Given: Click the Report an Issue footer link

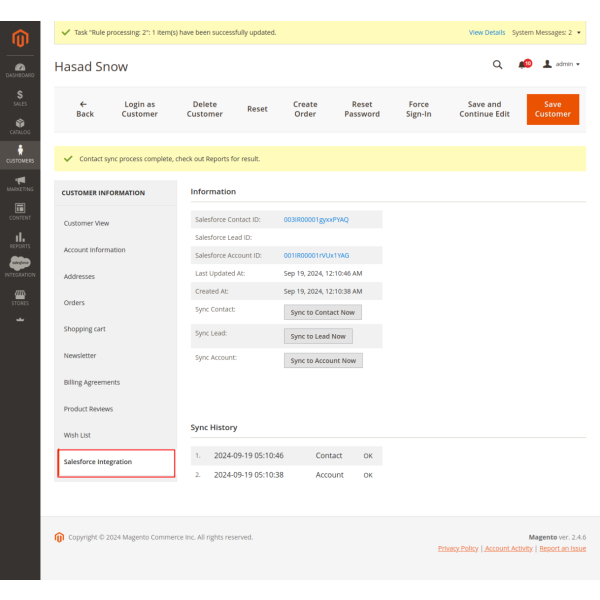Looking at the screenshot, I should tap(562, 548).
